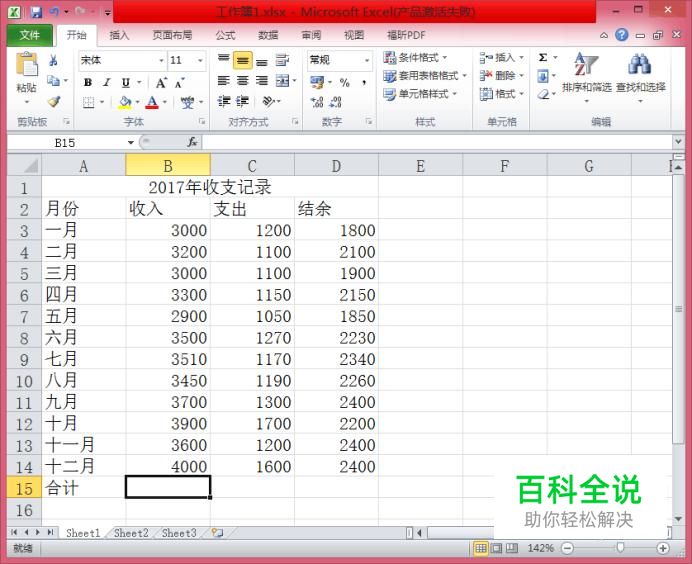The image size is (692, 564).
Task: Decrease indent icon
Action: [224, 102]
